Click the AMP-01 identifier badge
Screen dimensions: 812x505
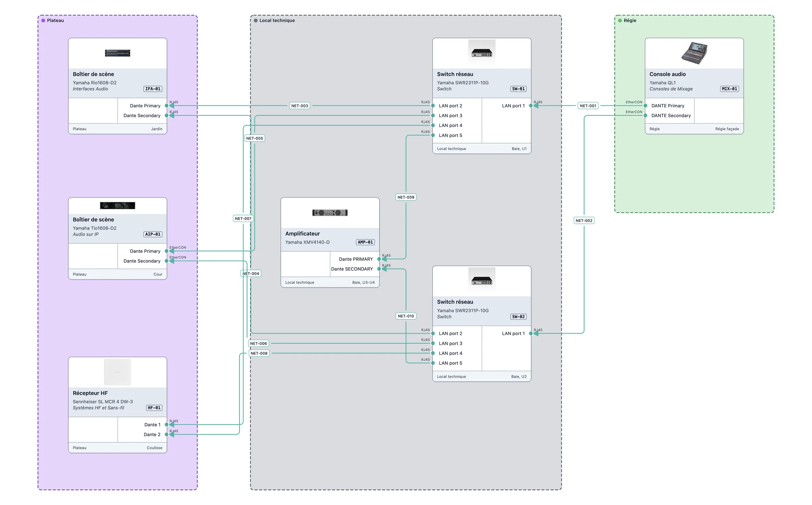365,242
